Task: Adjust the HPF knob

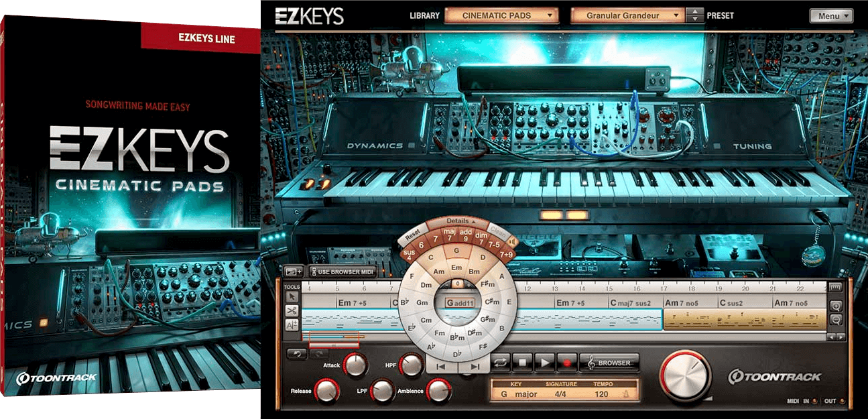Action: coord(410,365)
